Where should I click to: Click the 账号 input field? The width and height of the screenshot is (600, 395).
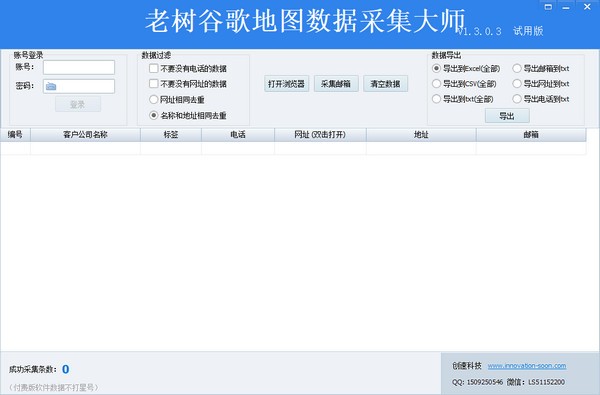[x=79, y=67]
